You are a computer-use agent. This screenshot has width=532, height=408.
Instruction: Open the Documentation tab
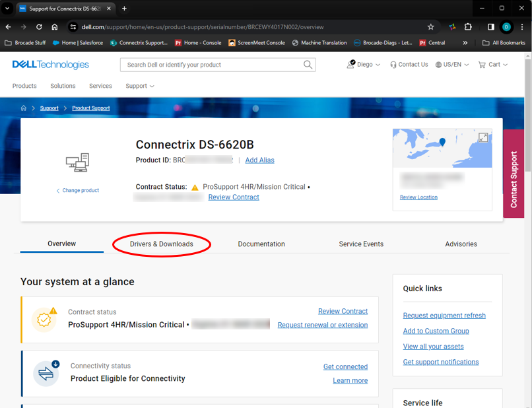click(x=261, y=244)
